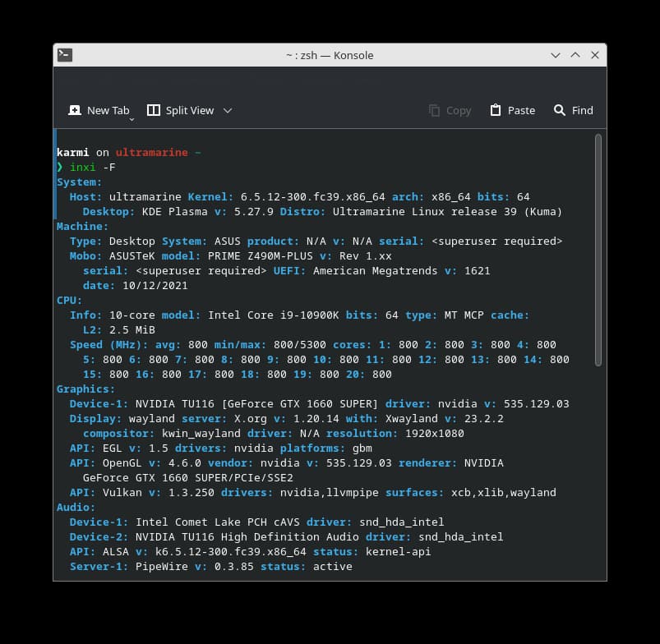Click the 'karmi' username in prompt
Viewport: 660px width, 644px height.
tap(73, 152)
